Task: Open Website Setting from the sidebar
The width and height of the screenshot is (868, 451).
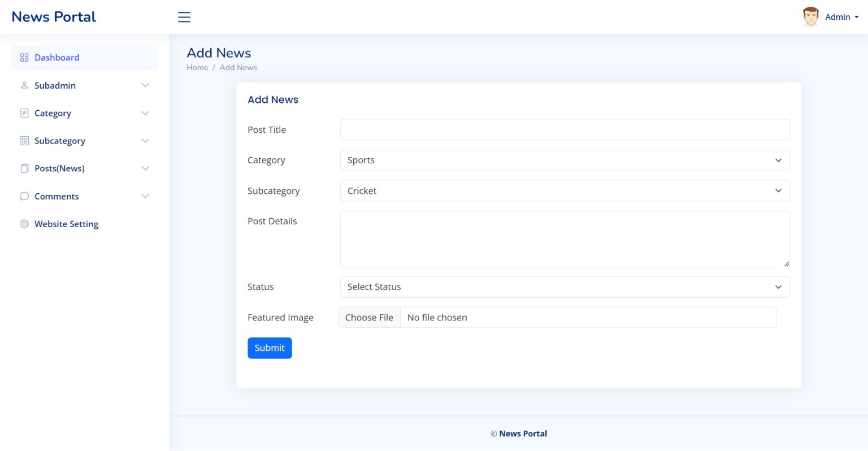Action: [x=66, y=224]
